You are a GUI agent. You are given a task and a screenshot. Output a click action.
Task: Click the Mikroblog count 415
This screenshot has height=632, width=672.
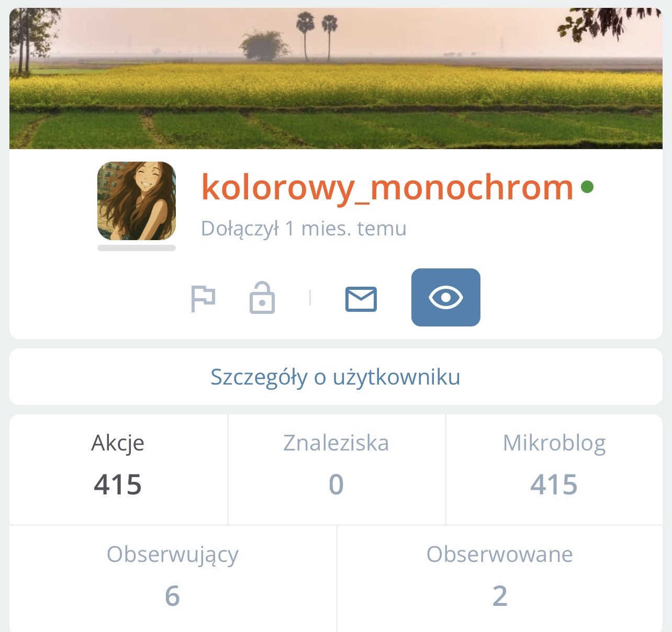(554, 484)
